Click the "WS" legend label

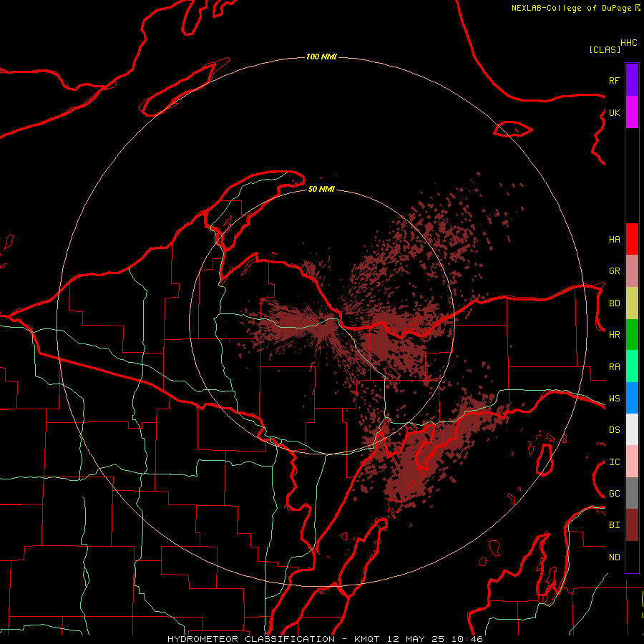tap(614, 399)
